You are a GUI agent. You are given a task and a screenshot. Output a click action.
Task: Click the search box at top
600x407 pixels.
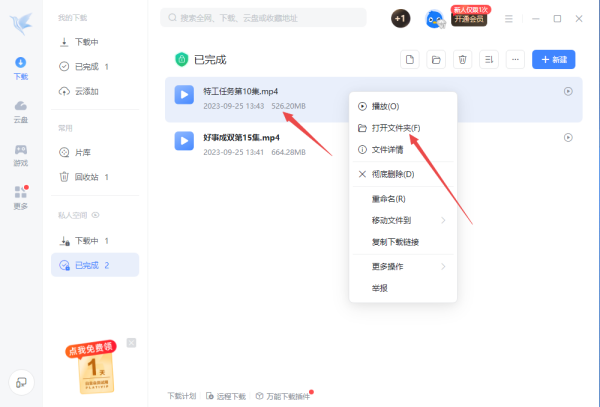point(263,18)
